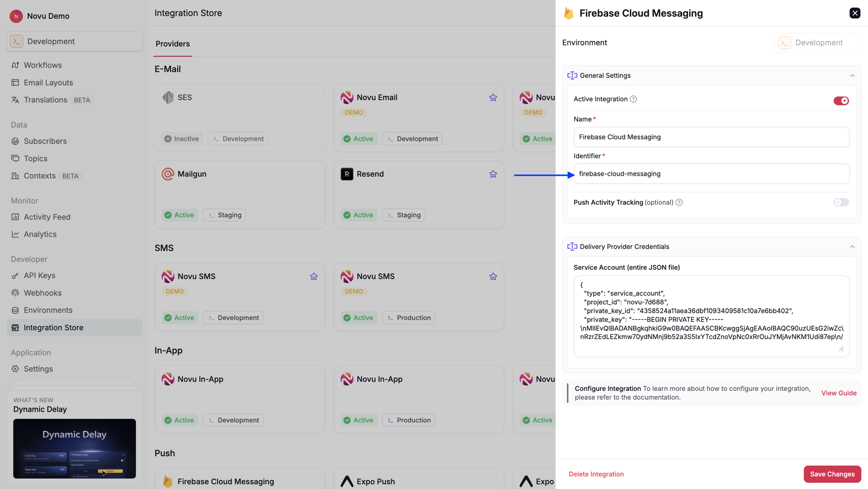Collapse the Delivery Provider Credentials section
Image resolution: width=868 pixels, height=489 pixels.
point(853,247)
